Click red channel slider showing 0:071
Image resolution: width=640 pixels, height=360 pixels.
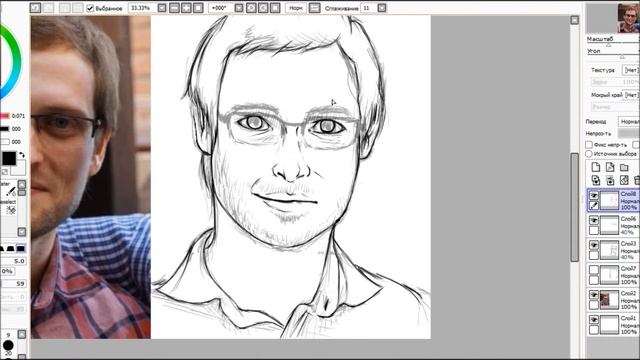[x=5, y=116]
